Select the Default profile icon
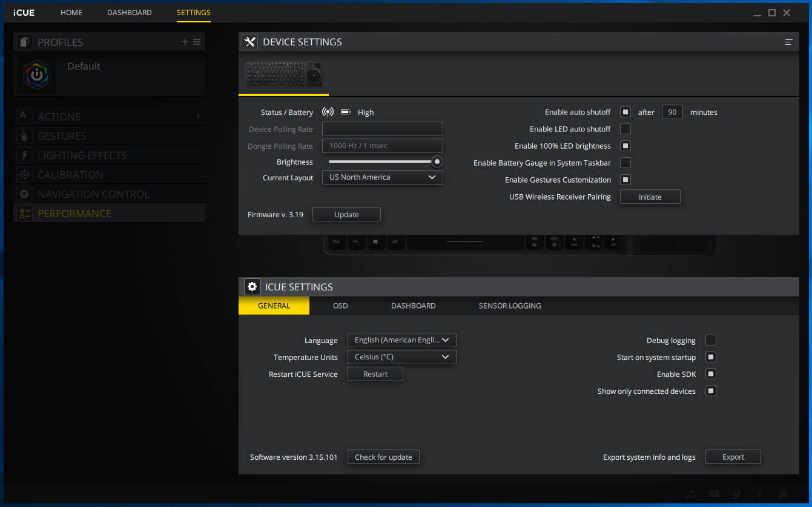812x507 pixels. point(37,75)
